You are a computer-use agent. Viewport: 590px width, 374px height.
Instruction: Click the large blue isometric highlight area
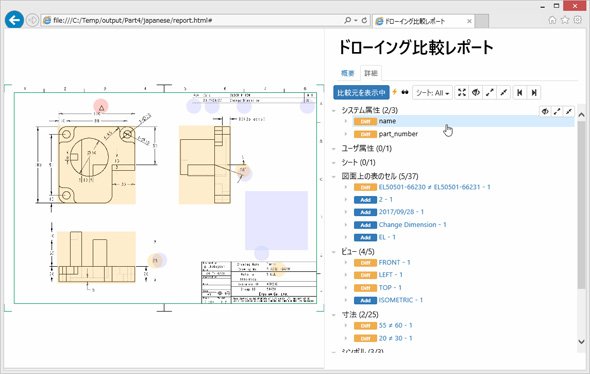(277, 220)
